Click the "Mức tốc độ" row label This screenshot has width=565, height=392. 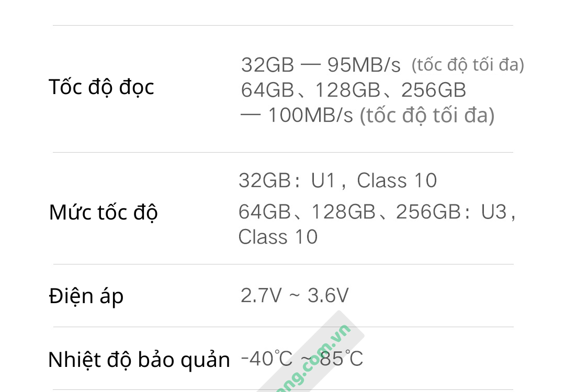pyautogui.click(x=103, y=213)
